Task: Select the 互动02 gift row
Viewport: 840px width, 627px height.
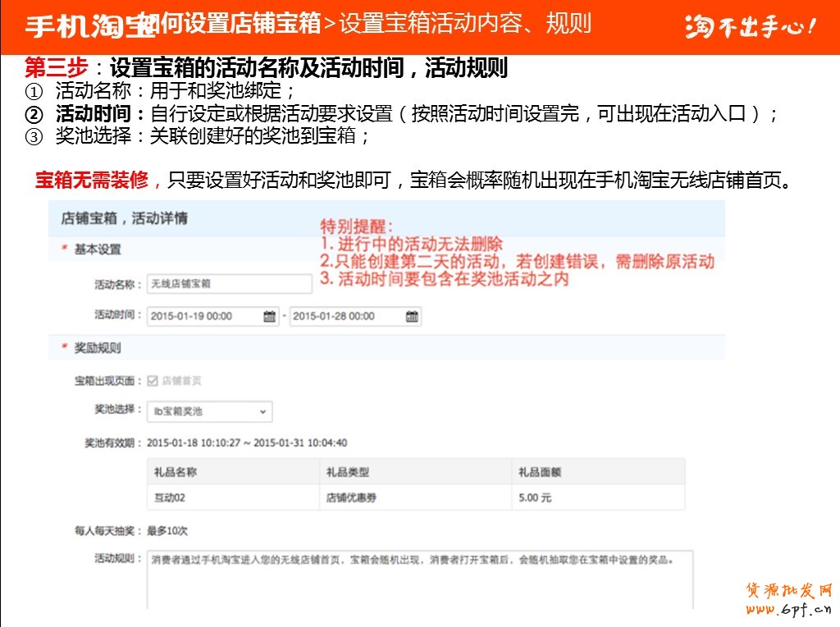Action: click(x=171, y=497)
